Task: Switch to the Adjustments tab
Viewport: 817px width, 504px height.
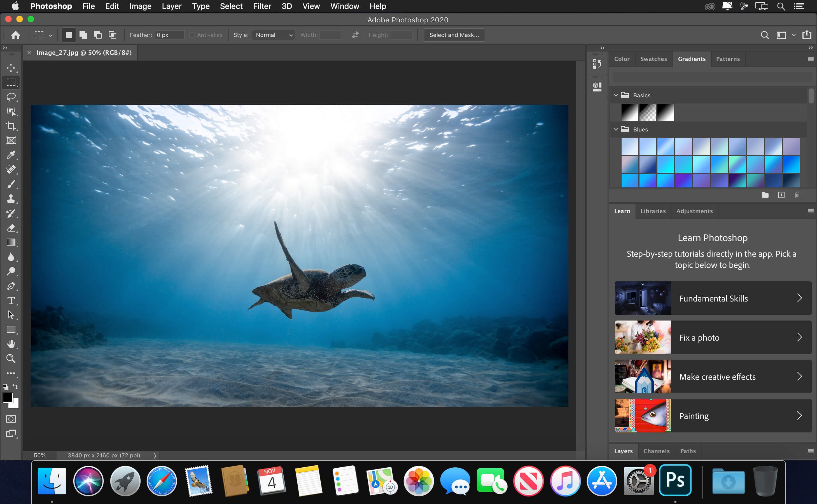Action: 694,210
